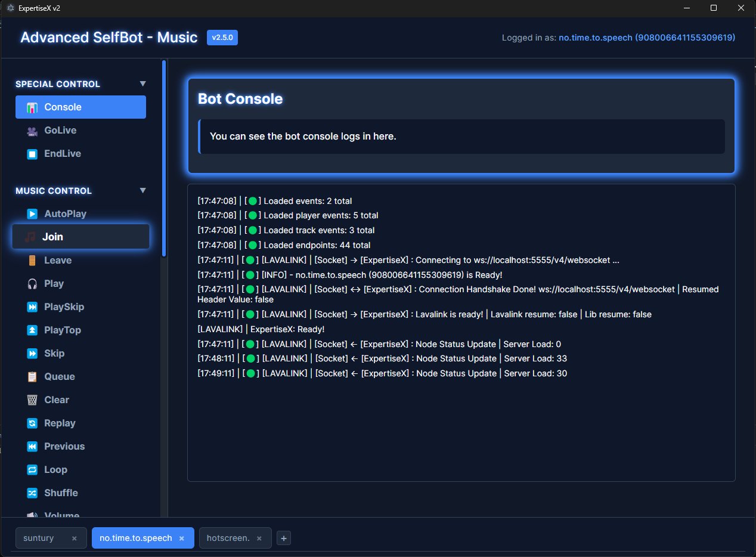Click the v2.5.0 version badge
Screen dimensions: 756x557
click(x=222, y=38)
